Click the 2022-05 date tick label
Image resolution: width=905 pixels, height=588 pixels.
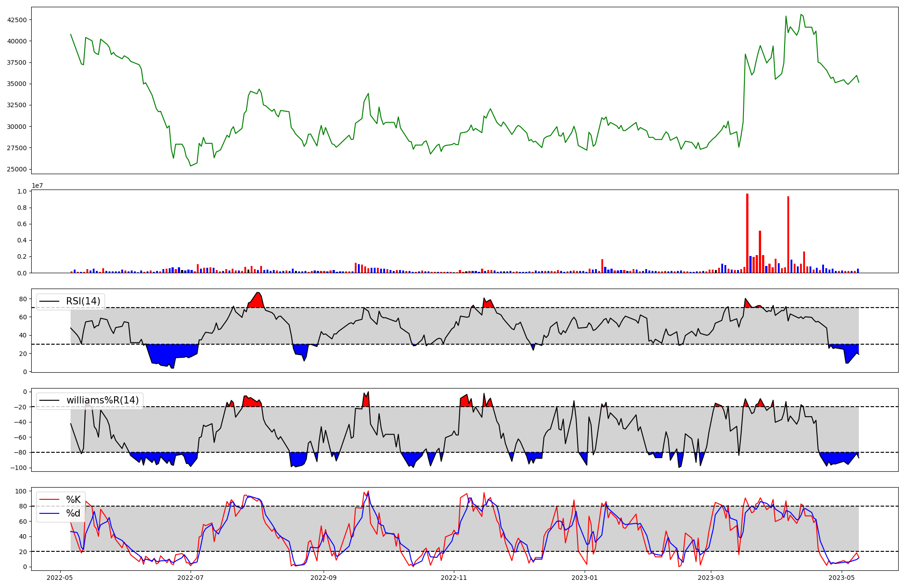point(60,578)
